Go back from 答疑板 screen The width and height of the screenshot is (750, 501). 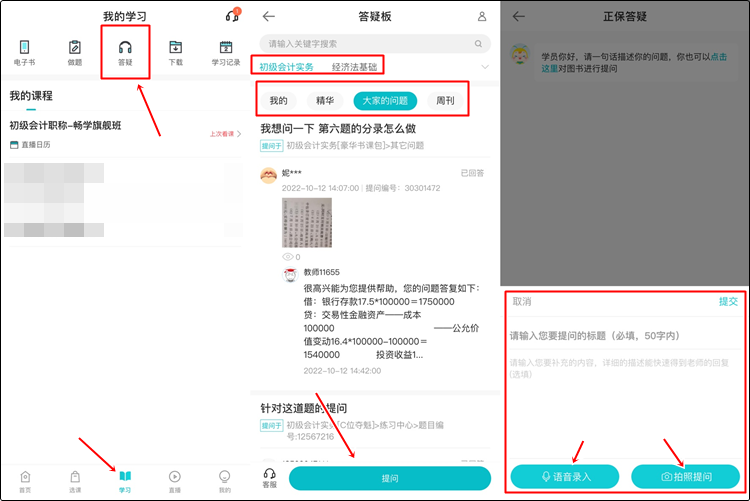click(269, 16)
